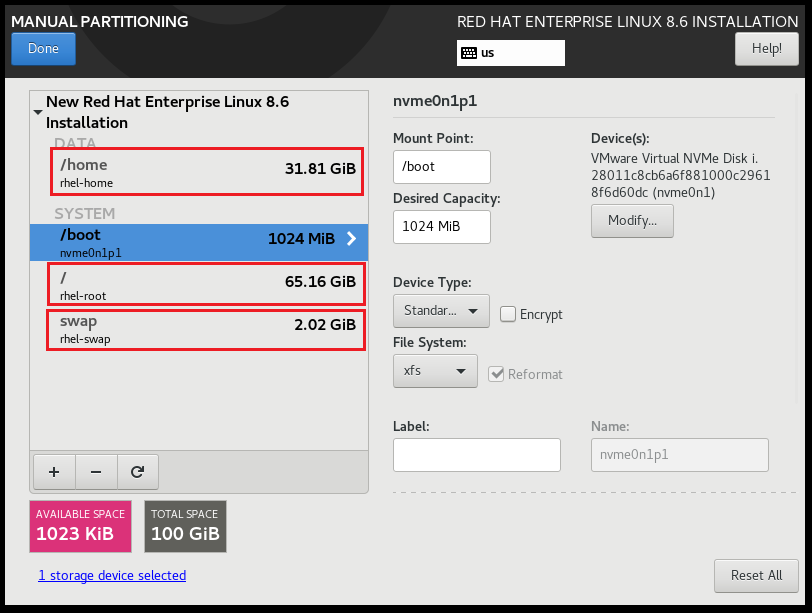Click the Desired Capacity field
The height and width of the screenshot is (613, 812).
click(x=442, y=227)
